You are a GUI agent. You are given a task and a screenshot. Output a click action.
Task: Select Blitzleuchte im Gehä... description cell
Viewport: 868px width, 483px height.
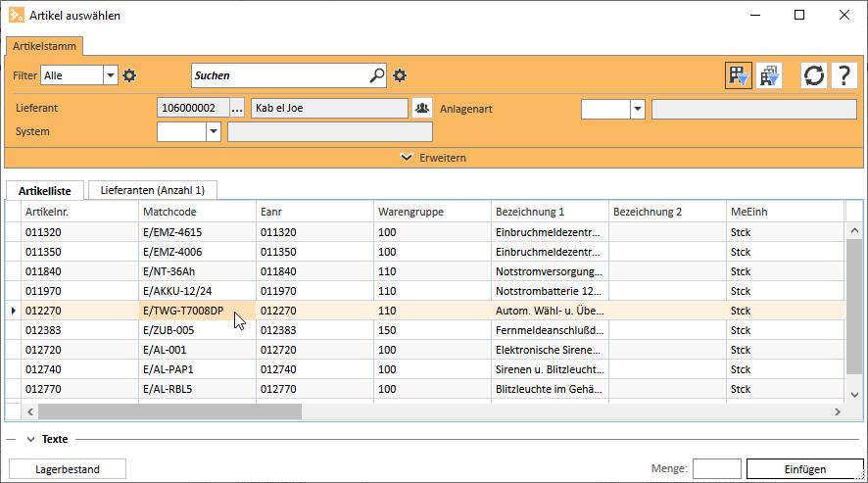[550, 389]
